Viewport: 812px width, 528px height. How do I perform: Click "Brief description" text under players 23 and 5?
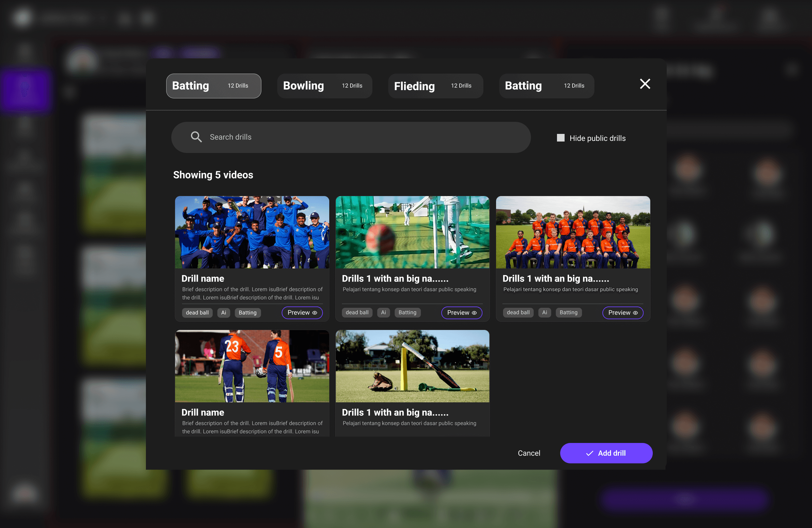[252, 427]
